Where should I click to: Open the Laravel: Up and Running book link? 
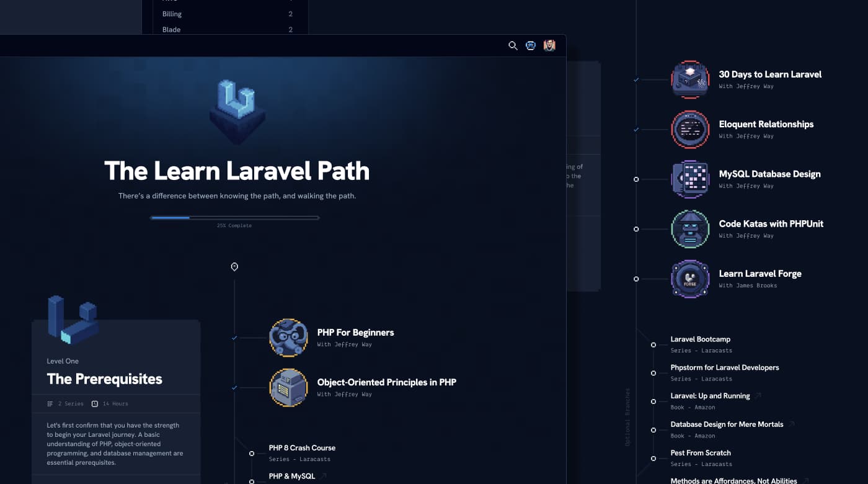[711, 395]
